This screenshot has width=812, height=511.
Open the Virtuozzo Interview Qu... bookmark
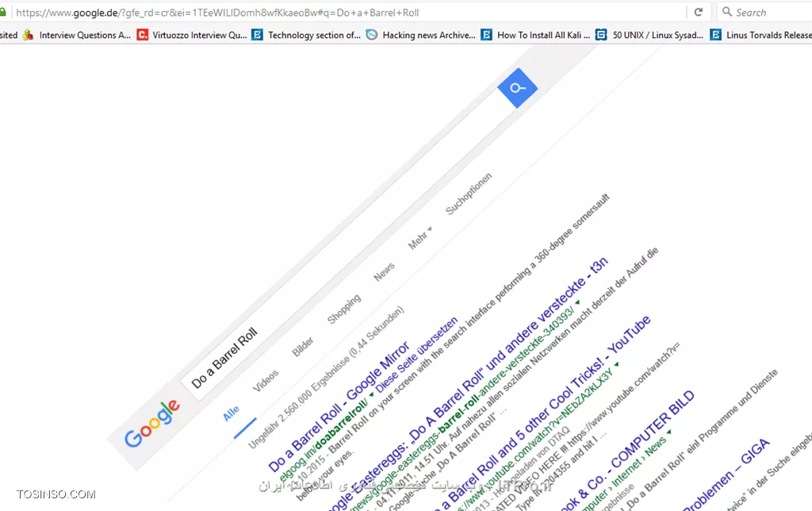point(199,35)
